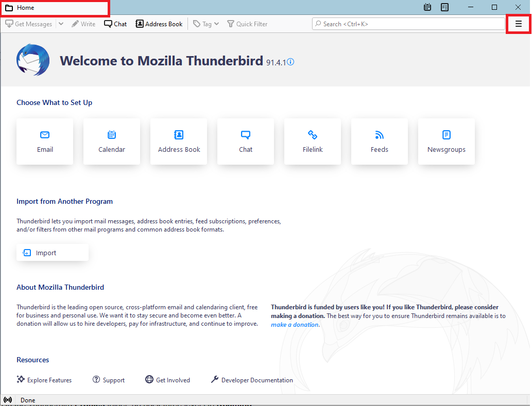The width and height of the screenshot is (532, 406).
Task: Focus the Search field
Action: (x=408, y=24)
